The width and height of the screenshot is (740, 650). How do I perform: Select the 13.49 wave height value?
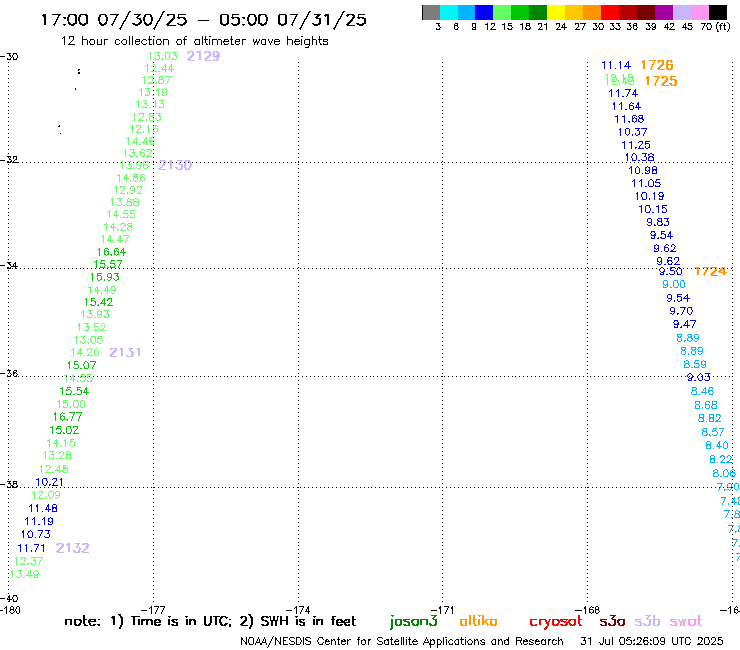tap(25, 574)
